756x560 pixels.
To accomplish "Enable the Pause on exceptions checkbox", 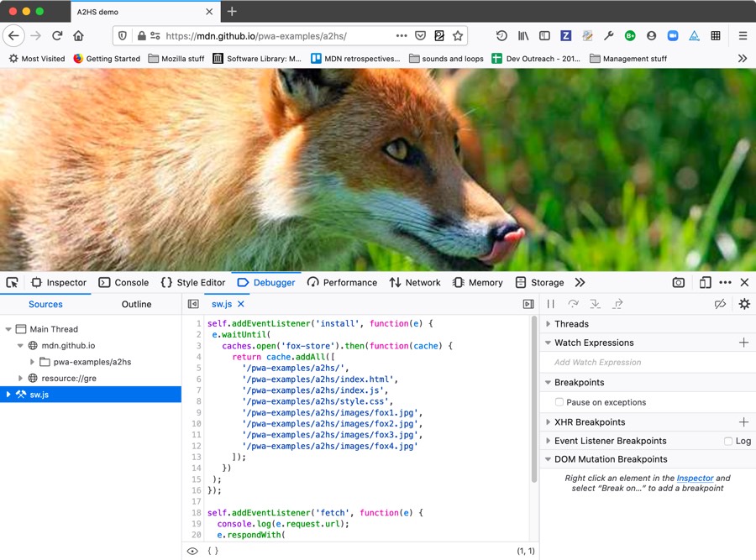I will (x=559, y=402).
